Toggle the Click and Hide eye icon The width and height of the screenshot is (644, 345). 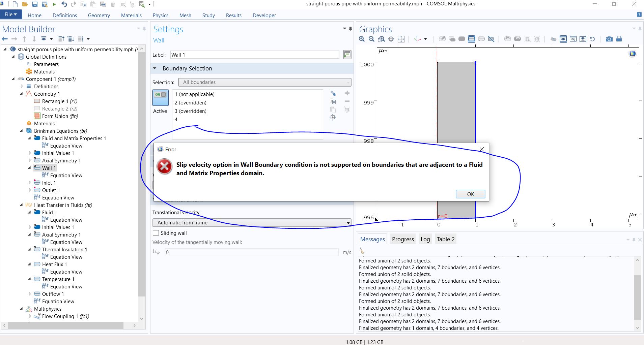[x=553, y=39]
